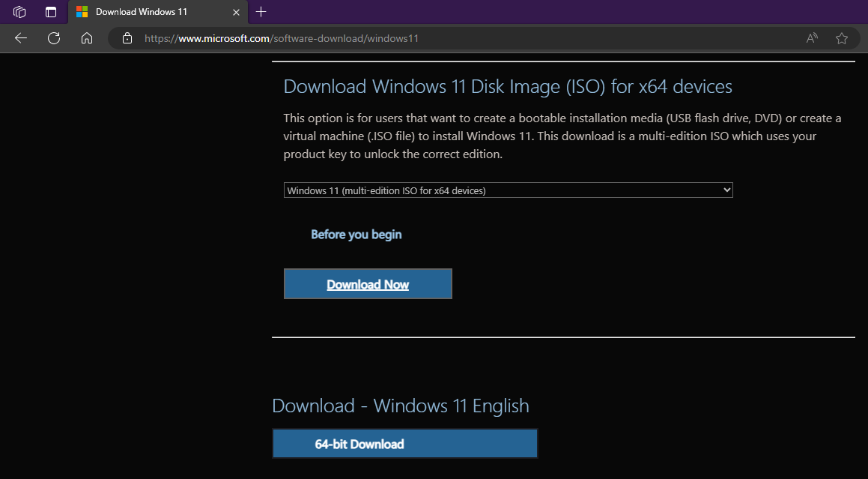
Task: Click the Microsoft logo favicon on the tab
Action: [x=82, y=12]
